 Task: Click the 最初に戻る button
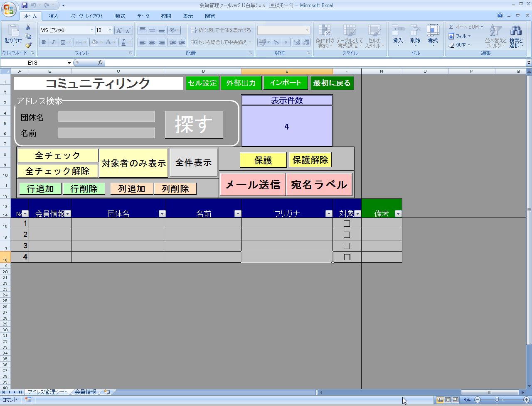[332, 83]
